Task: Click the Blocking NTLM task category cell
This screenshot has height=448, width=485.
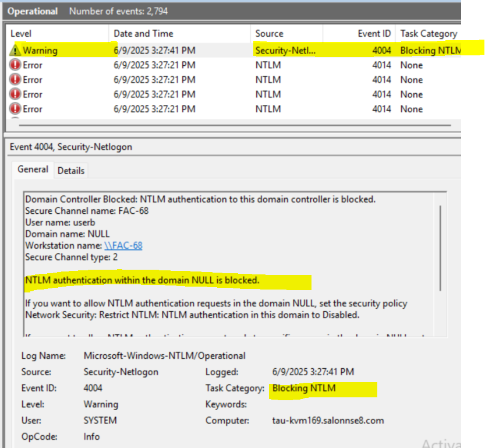Action: (430, 50)
